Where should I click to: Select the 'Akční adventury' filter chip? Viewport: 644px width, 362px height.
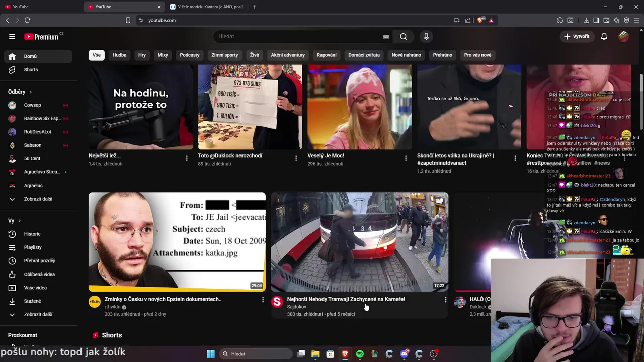(x=288, y=55)
